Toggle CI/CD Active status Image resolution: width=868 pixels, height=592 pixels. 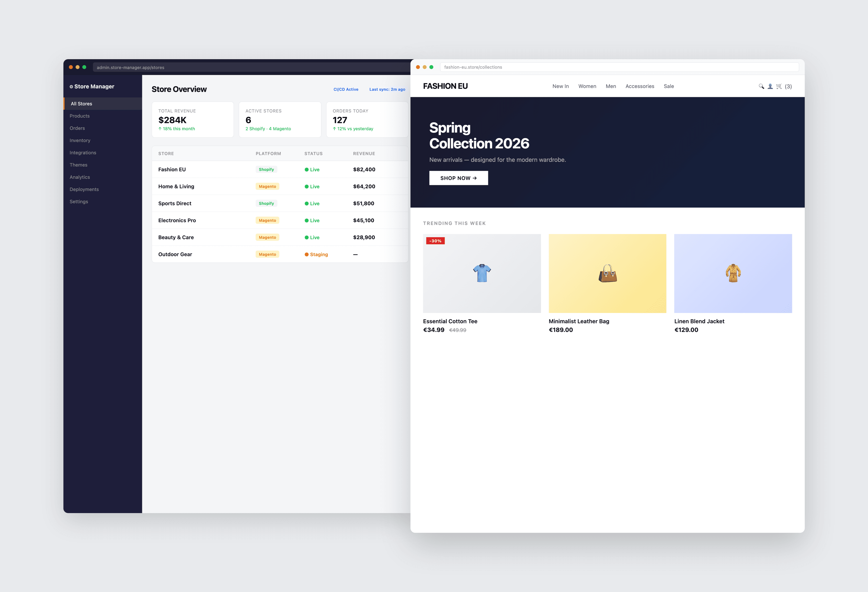(x=346, y=89)
